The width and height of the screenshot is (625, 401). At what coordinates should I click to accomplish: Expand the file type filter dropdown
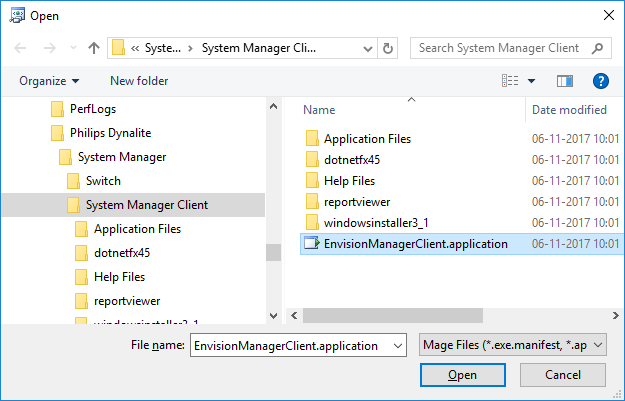(512, 345)
